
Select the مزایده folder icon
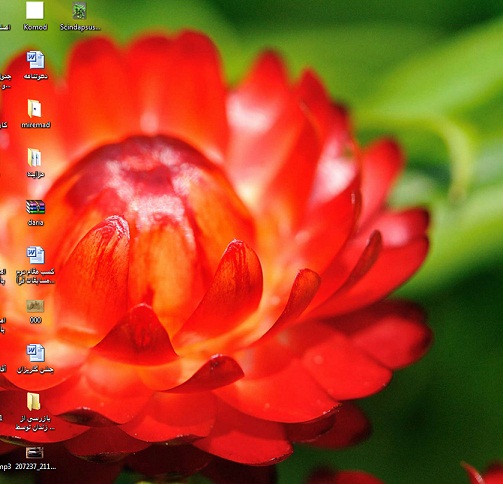pyautogui.click(x=34, y=157)
